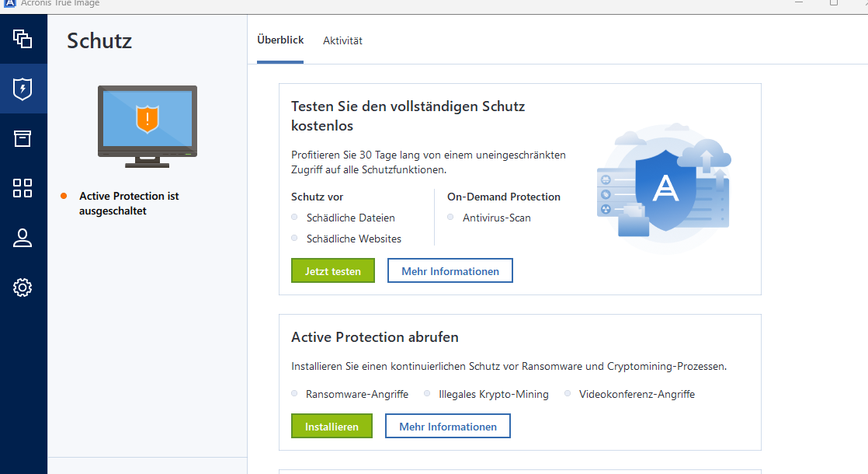
Task: Click the 'Antivirus-Scan' item
Action: coord(497,218)
